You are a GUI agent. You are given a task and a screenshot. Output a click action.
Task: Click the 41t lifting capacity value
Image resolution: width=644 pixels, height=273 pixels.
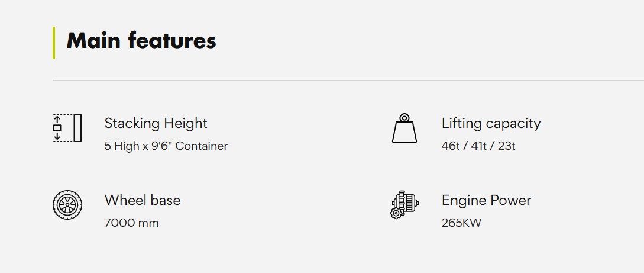tap(478, 146)
